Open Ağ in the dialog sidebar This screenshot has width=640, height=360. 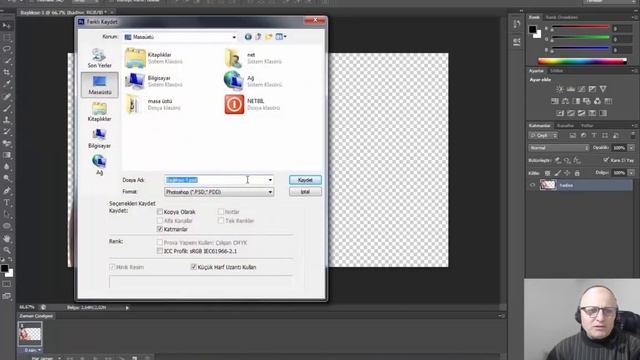99,165
